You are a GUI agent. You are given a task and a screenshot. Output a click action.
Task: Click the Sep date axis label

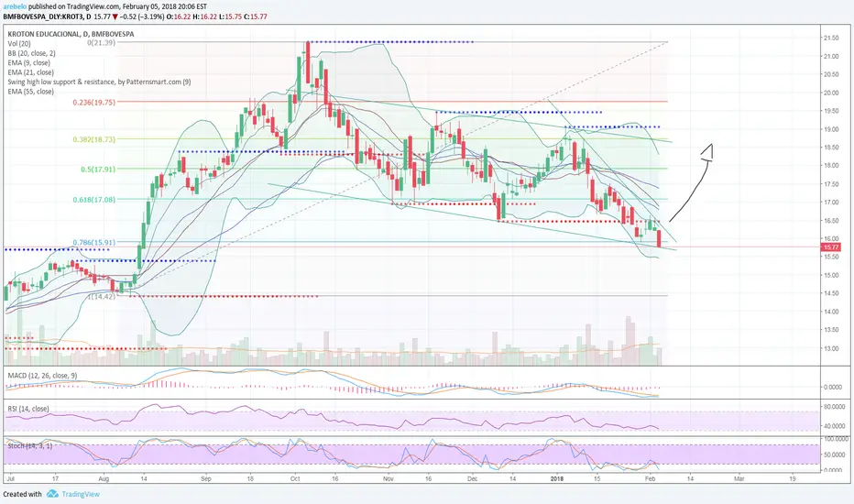205,479
